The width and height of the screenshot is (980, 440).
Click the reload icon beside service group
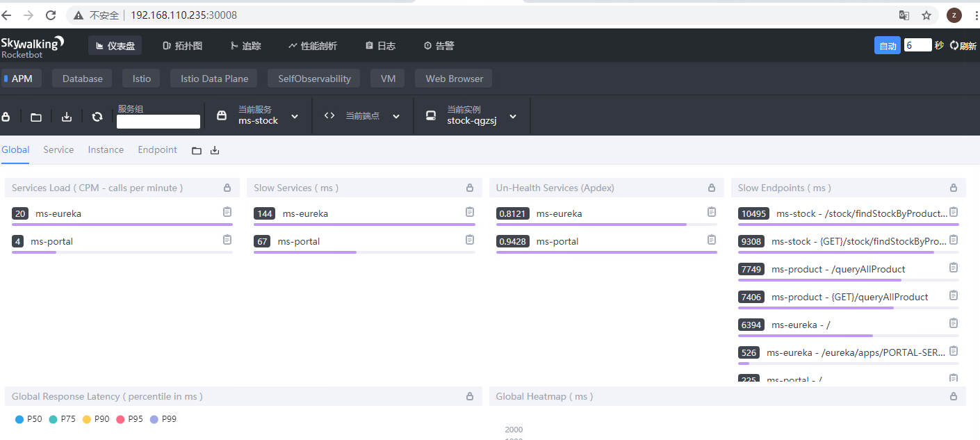tap(97, 117)
